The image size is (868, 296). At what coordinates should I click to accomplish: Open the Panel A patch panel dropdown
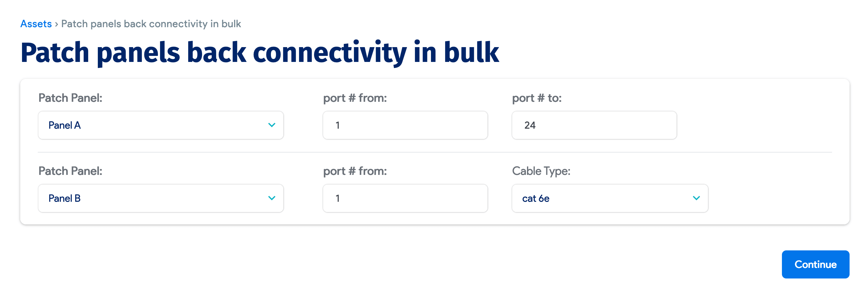tap(161, 125)
